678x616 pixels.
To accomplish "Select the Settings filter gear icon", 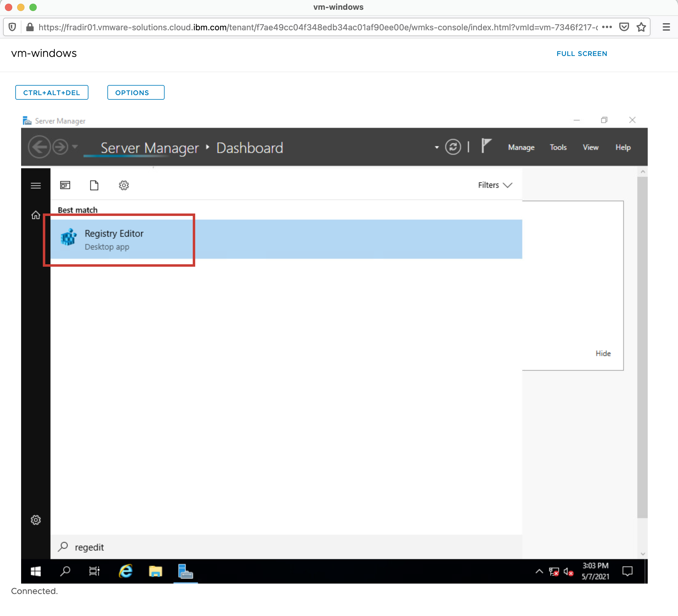I will coord(124,185).
